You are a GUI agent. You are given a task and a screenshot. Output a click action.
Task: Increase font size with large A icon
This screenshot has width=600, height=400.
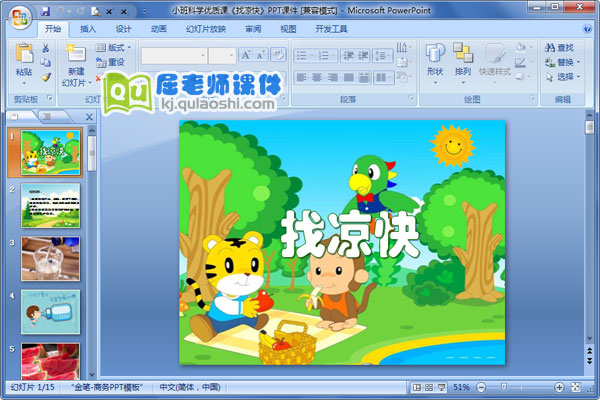(246, 56)
